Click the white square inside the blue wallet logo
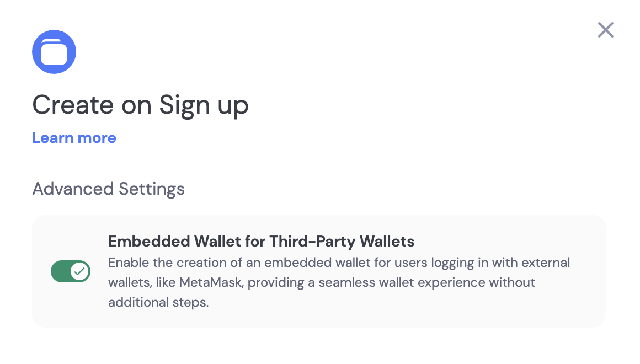The width and height of the screenshot is (640, 364). (x=54, y=53)
